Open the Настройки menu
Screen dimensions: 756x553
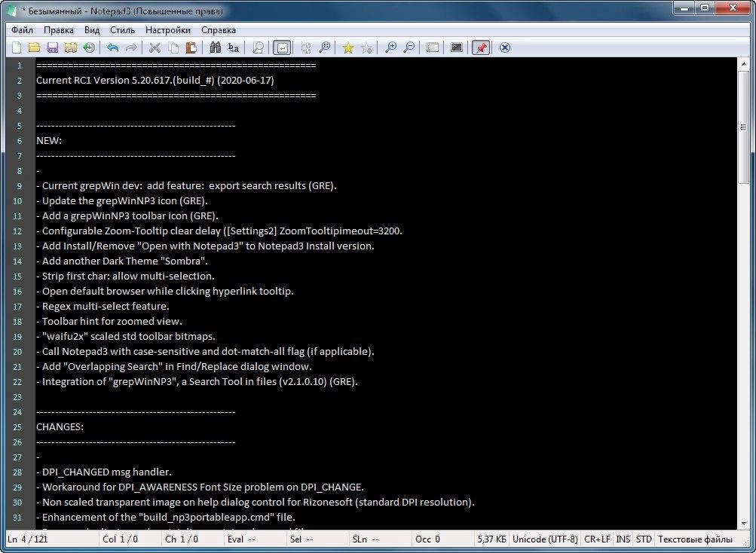pyautogui.click(x=168, y=30)
